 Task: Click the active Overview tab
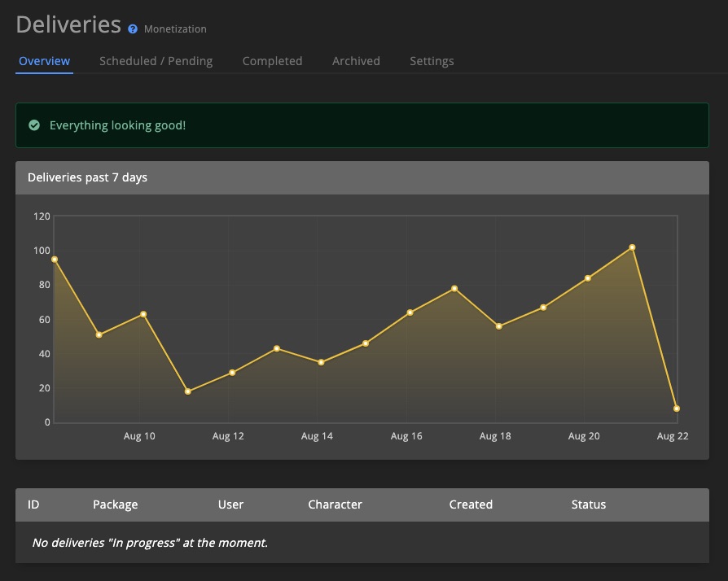click(x=44, y=61)
